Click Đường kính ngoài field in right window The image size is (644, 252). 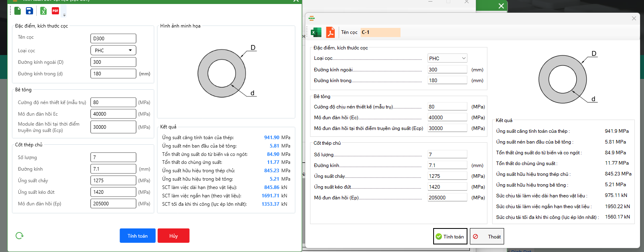pyautogui.click(x=447, y=69)
